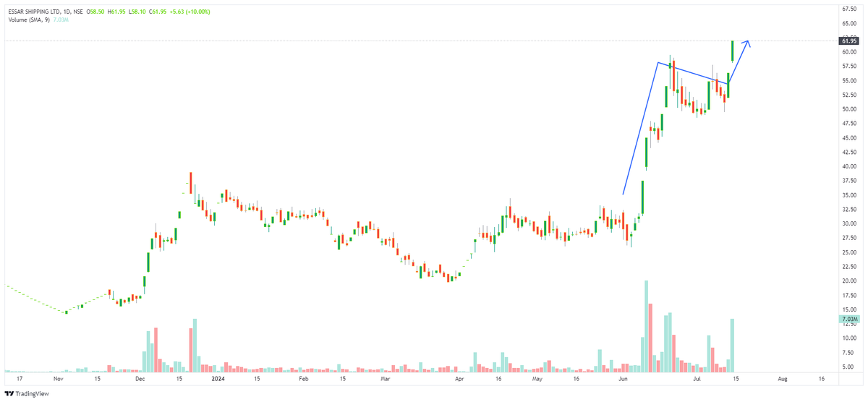Image resolution: width=868 pixels, height=402 pixels.
Task: Click the 7.50 price axis label
Action: coord(849,352)
